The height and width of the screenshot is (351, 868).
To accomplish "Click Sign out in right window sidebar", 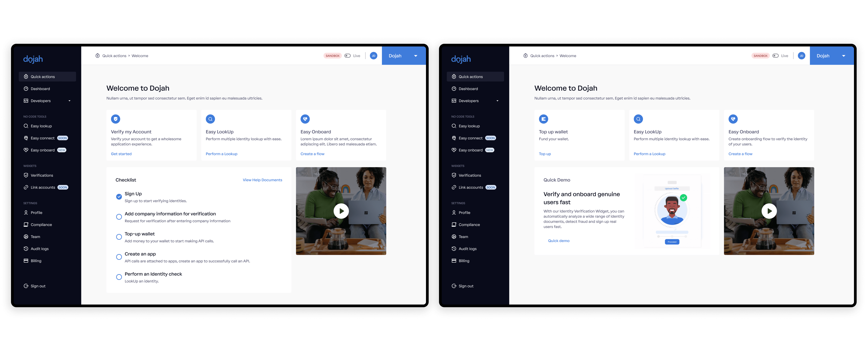I will coord(462,286).
